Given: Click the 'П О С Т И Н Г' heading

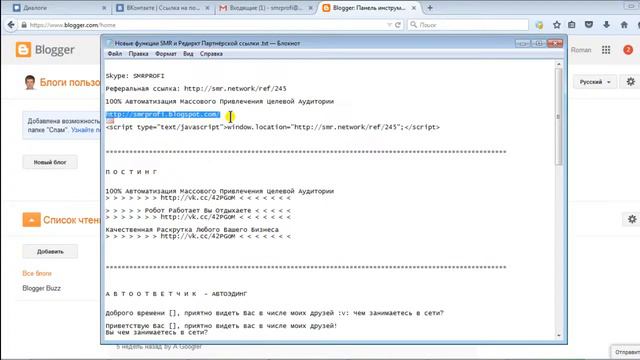Looking at the screenshot, I should (131, 172).
